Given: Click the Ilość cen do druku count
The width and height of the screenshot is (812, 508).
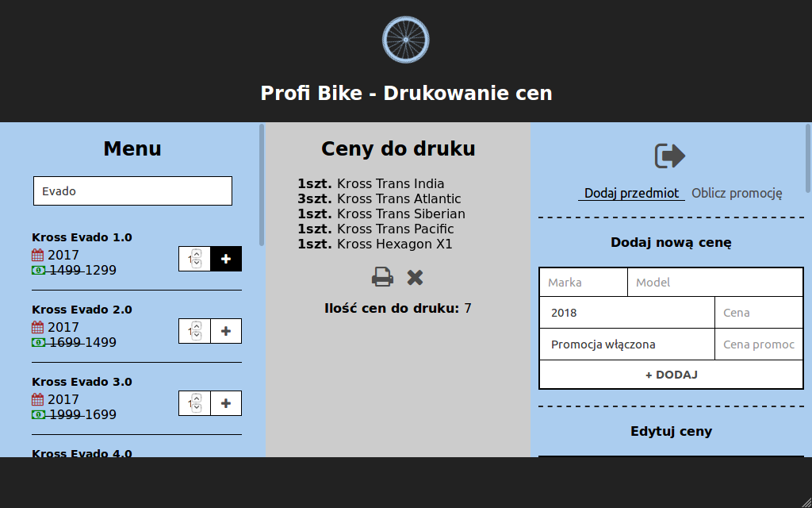Looking at the screenshot, I should point(398,309).
